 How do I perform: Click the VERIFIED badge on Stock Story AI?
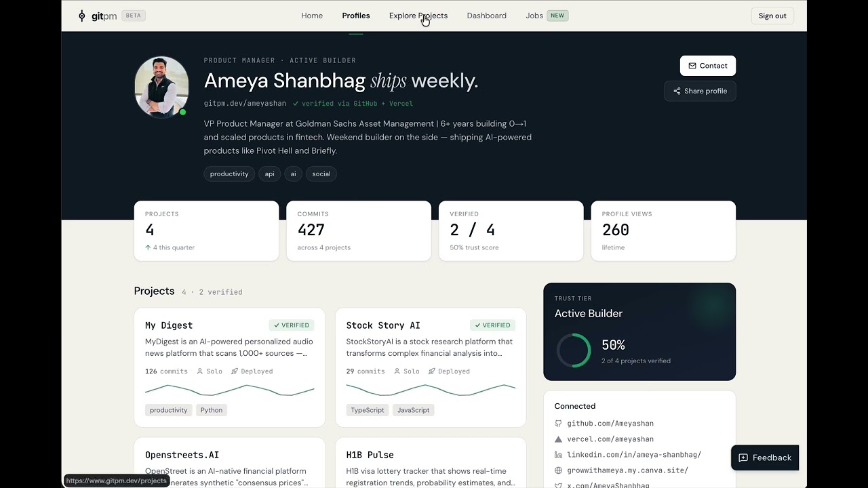pos(492,325)
